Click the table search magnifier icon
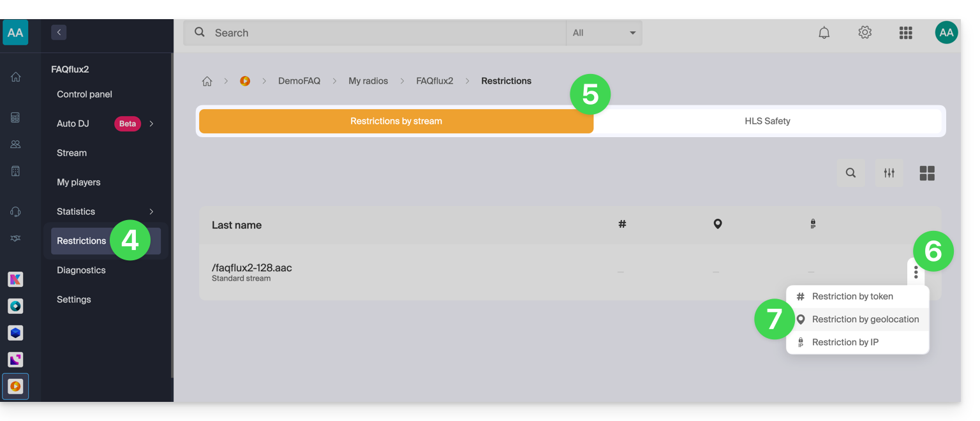This screenshot has height=421, width=980. point(850,173)
